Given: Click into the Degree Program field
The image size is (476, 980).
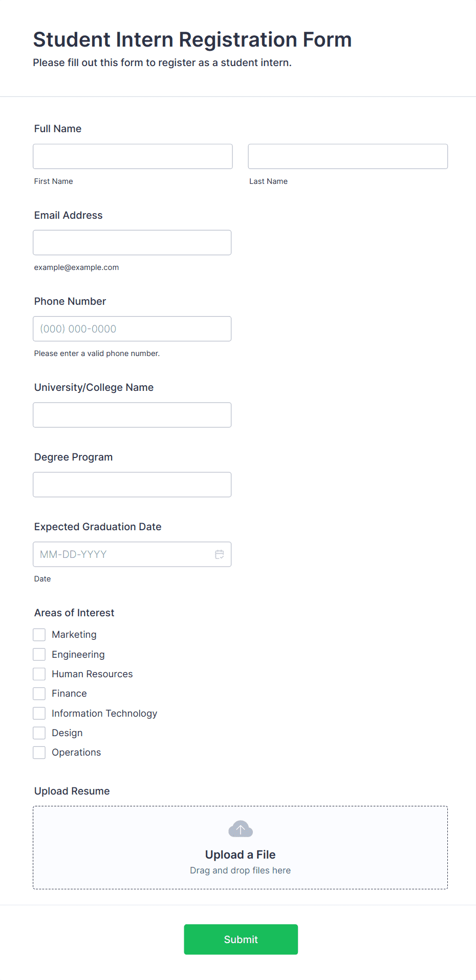Looking at the screenshot, I should point(132,484).
